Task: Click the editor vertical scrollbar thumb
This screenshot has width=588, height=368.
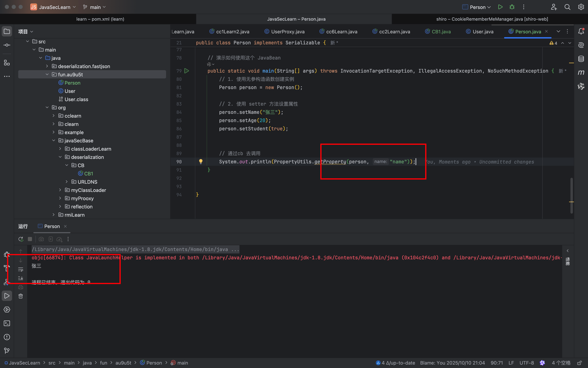Action: coord(571,196)
